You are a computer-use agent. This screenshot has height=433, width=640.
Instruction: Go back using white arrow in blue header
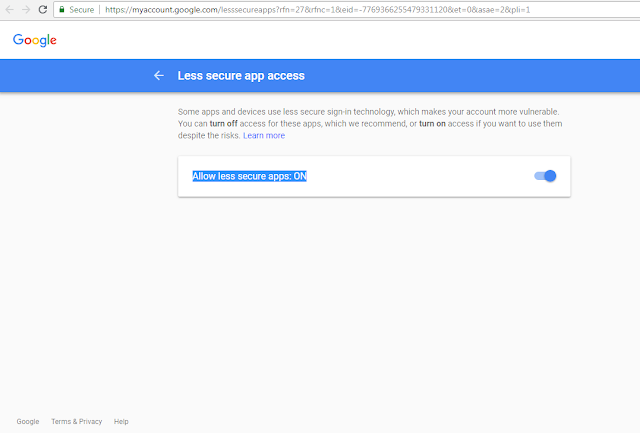159,75
